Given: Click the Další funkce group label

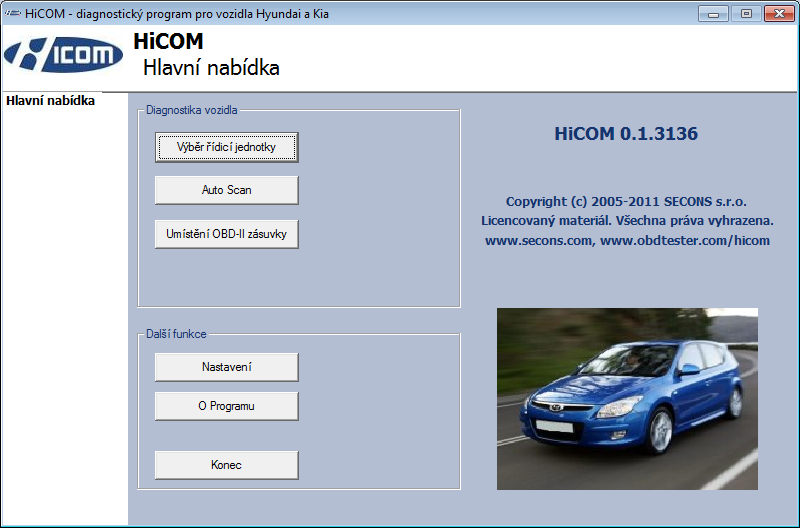Looking at the screenshot, I should pos(176,334).
